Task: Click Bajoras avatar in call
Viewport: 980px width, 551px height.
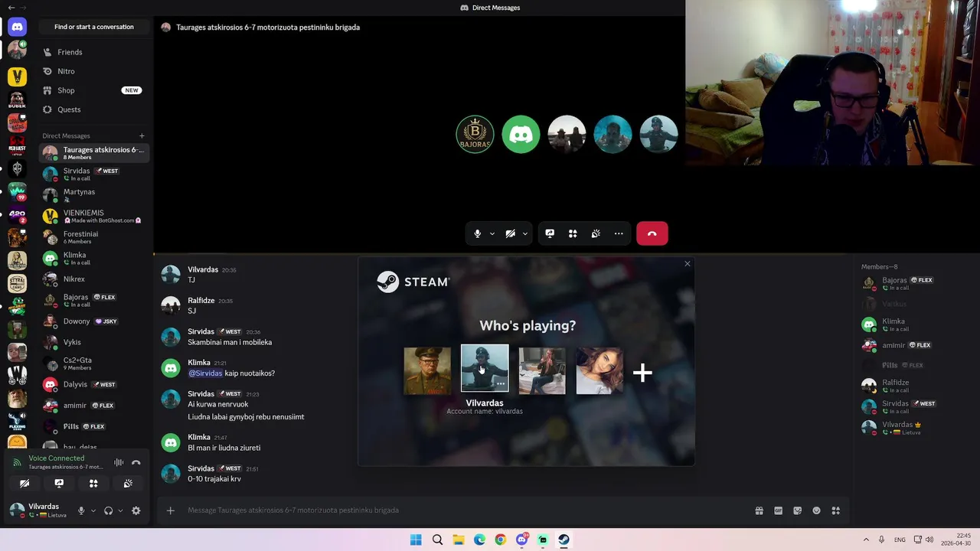Action: 475,135
